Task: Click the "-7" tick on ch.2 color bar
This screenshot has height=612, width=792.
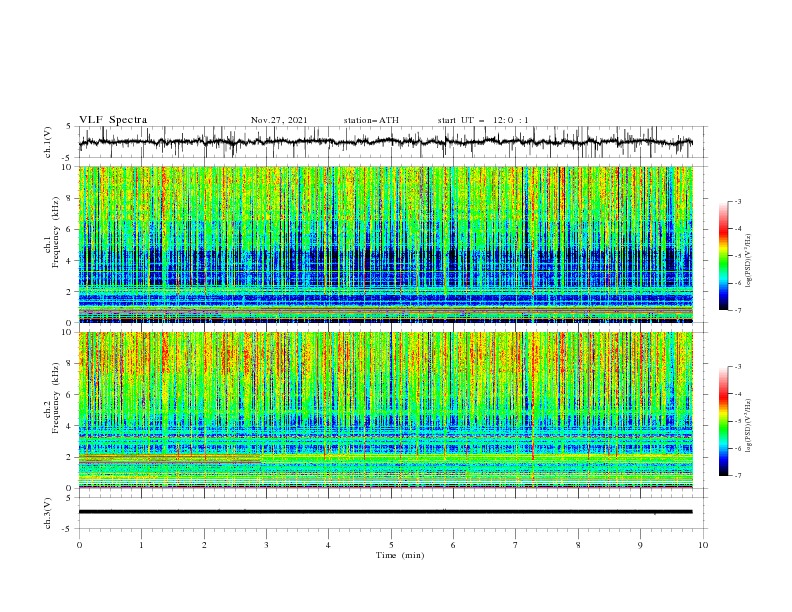Action: point(738,475)
